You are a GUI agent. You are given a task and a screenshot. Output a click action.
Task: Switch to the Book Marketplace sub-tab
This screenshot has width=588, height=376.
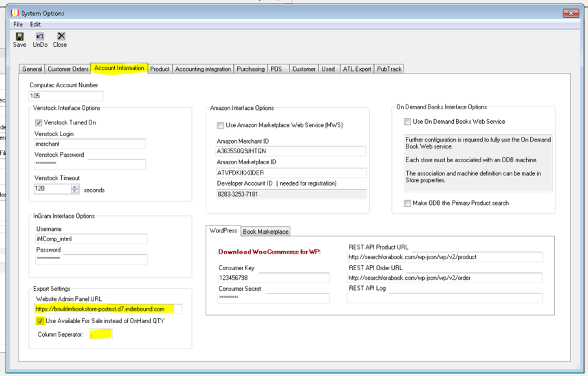coord(265,231)
